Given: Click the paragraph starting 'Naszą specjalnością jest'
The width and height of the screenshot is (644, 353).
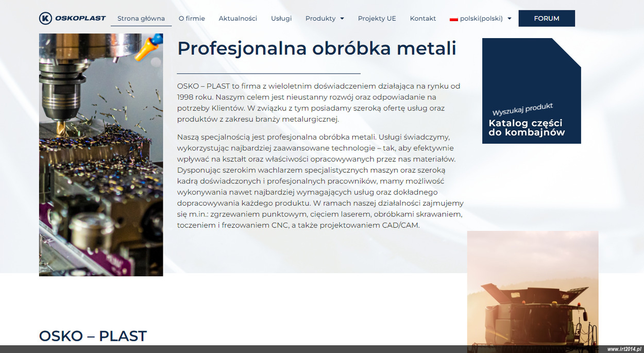Looking at the screenshot, I should [320, 181].
